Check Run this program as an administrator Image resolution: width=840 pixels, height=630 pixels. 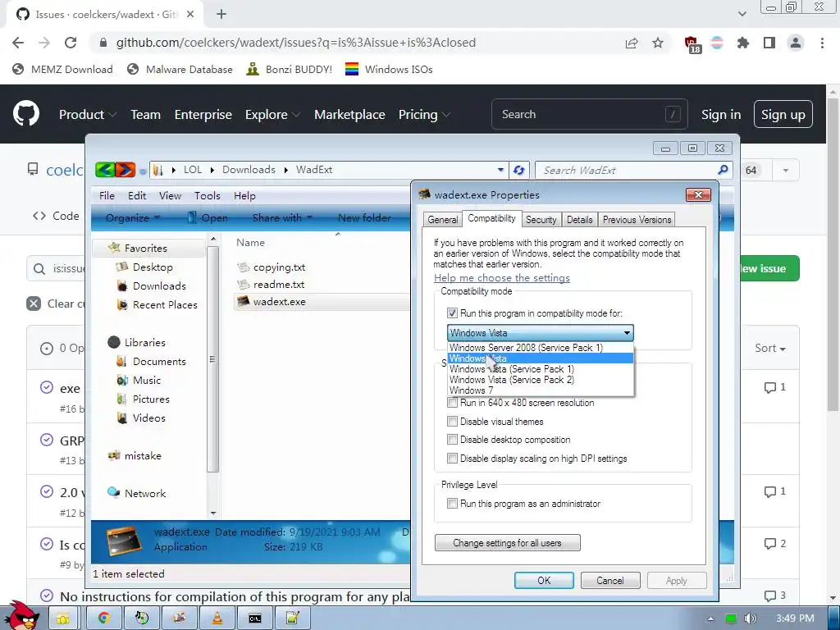452,503
